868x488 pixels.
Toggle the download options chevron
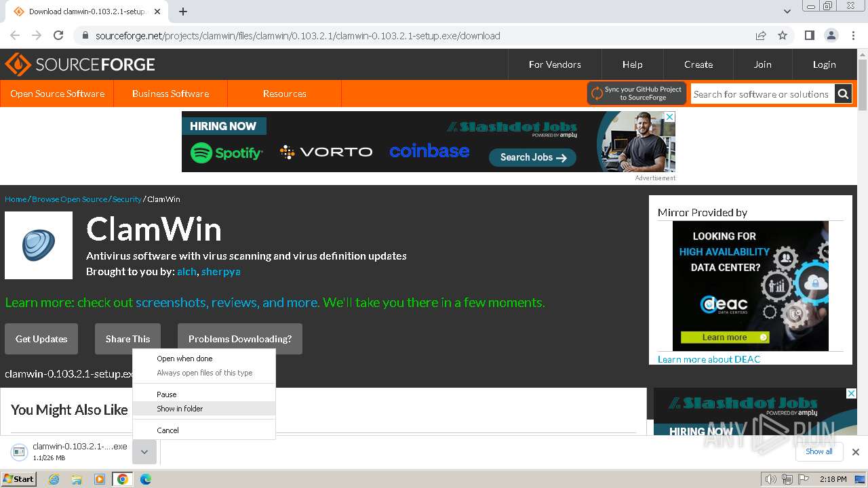pos(144,452)
